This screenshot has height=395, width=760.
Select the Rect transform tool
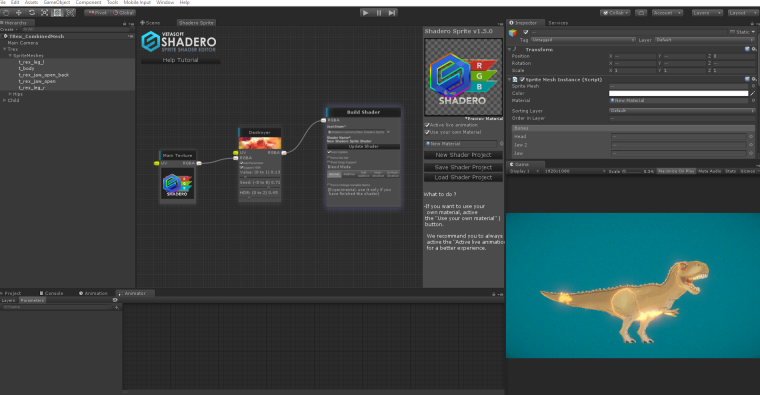tap(57, 13)
